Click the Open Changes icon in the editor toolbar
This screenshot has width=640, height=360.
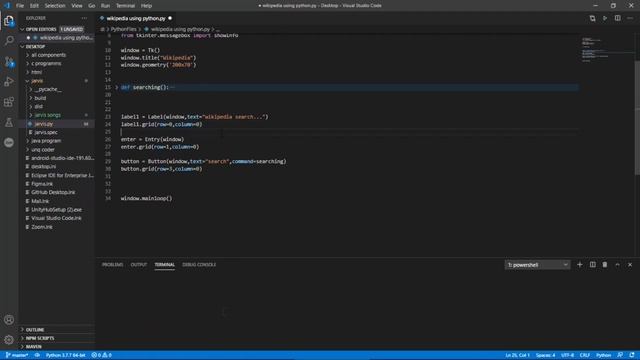pos(592,18)
